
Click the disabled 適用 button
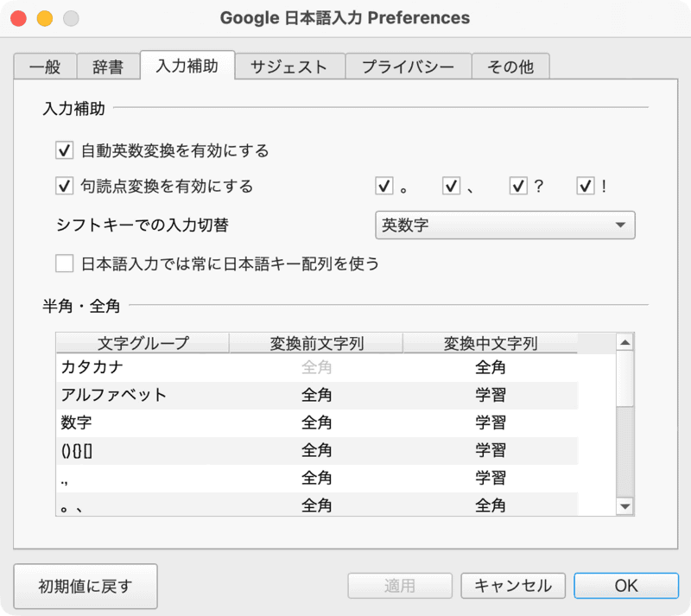pos(400,586)
